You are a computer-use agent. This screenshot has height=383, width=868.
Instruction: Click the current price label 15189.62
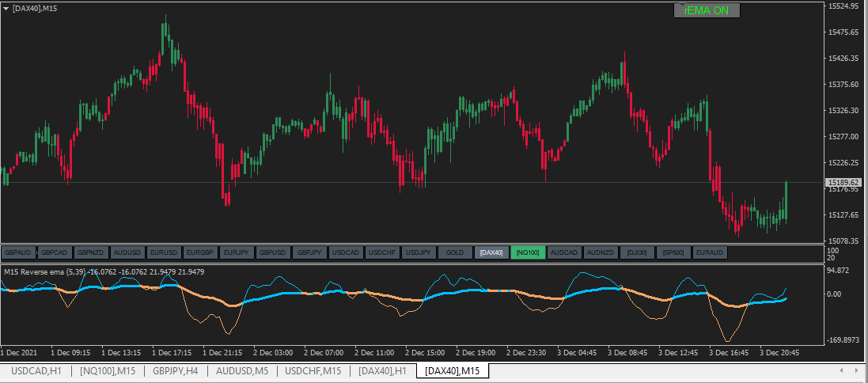843,183
